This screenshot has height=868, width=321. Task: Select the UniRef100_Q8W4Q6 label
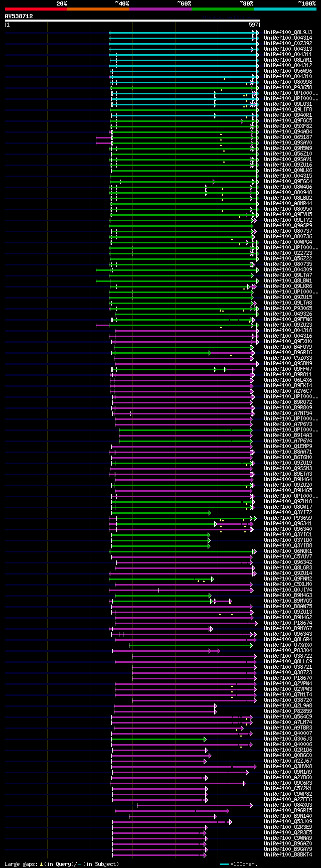288,187
